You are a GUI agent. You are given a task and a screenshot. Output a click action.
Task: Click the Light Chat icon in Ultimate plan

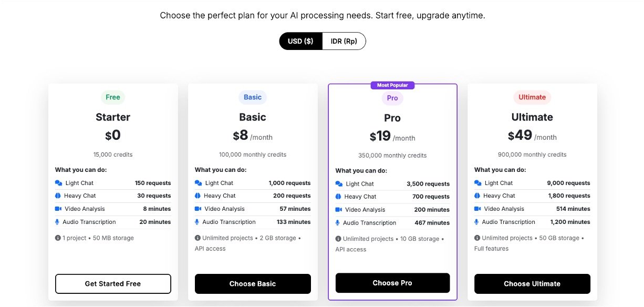(x=477, y=183)
